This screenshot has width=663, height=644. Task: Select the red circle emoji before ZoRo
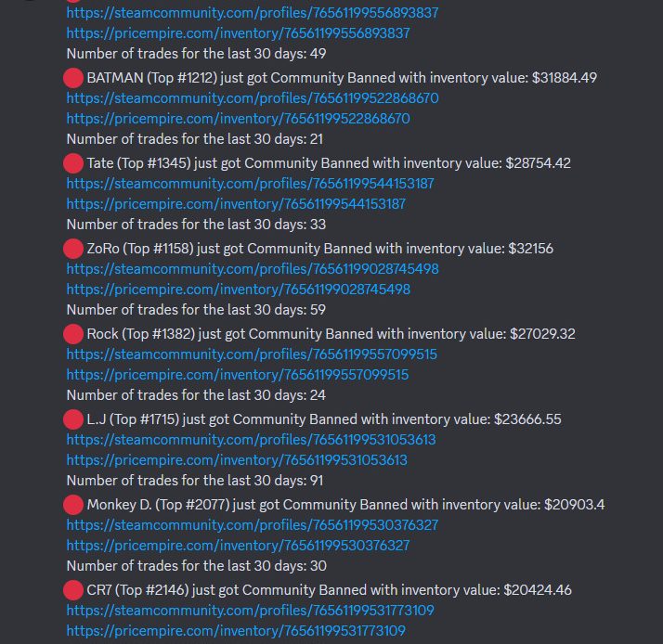click(73, 249)
